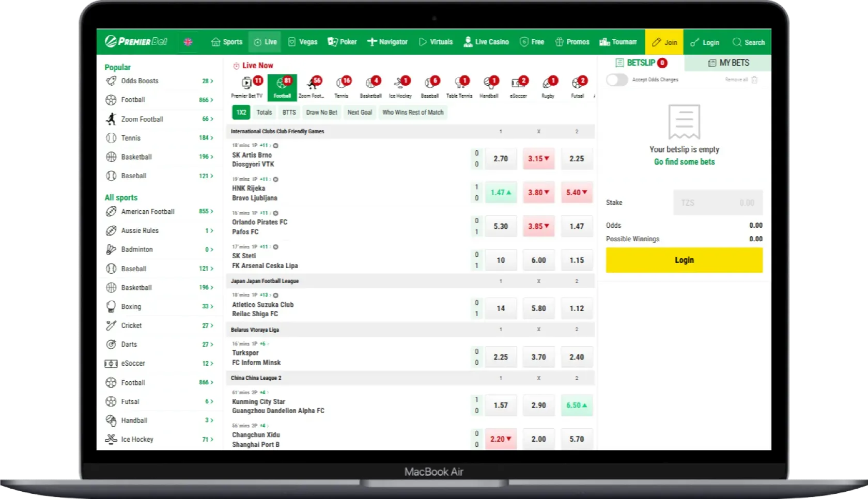Viewport: 868px width, 499px height.
Task: Expand eSoccer 12 chevron
Action: 212,363
